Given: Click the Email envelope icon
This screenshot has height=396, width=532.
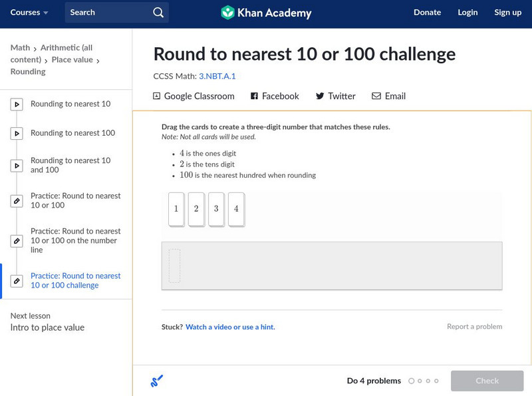Looking at the screenshot, I should 376,97.
